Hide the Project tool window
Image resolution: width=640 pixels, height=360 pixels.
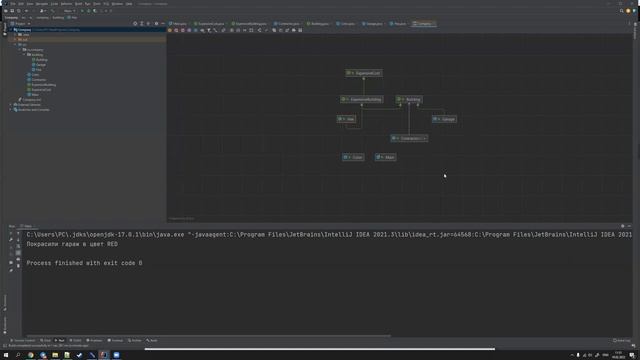(163, 24)
